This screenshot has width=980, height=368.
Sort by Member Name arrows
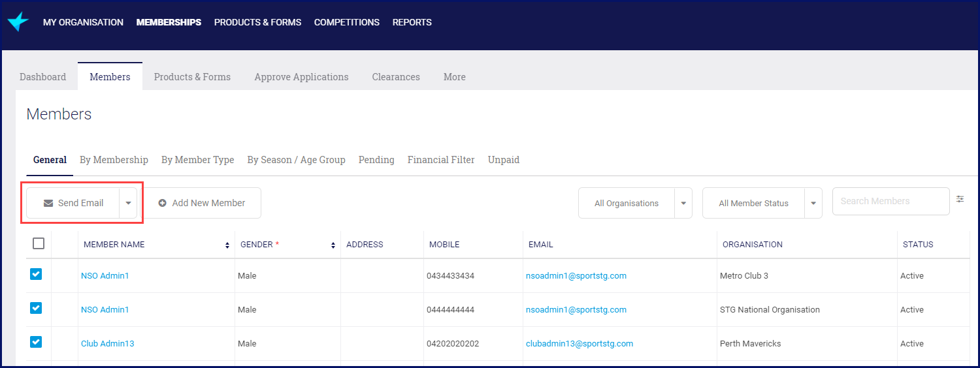tap(227, 245)
